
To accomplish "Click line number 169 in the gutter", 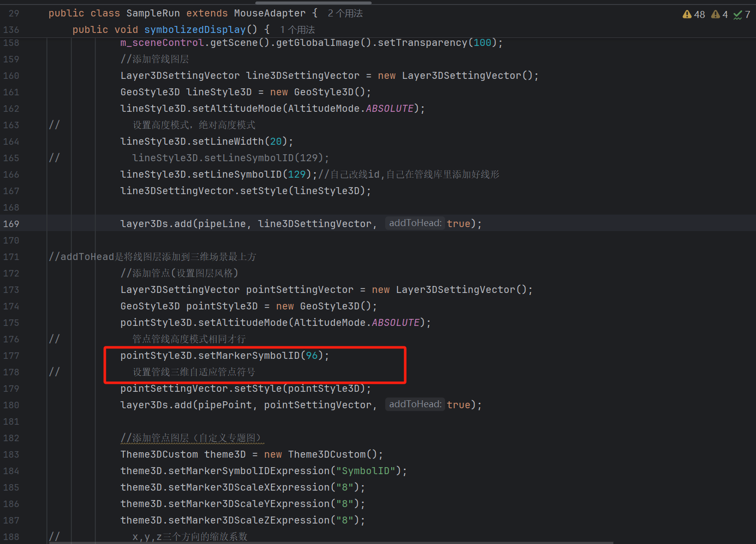I will [x=11, y=224].
